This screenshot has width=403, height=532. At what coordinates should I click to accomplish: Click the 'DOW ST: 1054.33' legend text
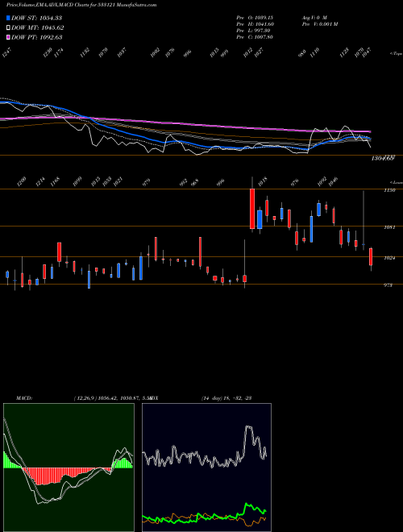click(x=37, y=18)
